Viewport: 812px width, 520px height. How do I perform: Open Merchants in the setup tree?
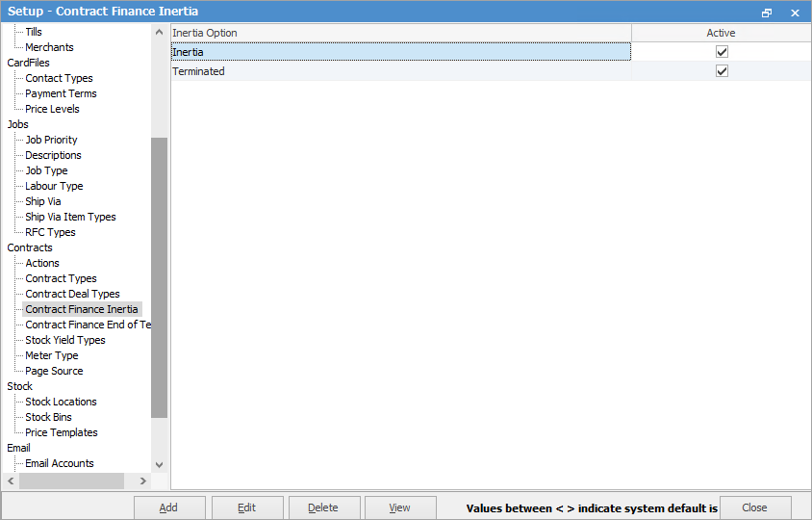tap(49, 47)
